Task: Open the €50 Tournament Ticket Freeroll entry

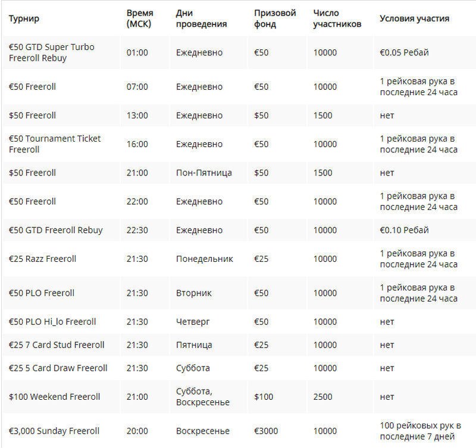Action: point(55,144)
